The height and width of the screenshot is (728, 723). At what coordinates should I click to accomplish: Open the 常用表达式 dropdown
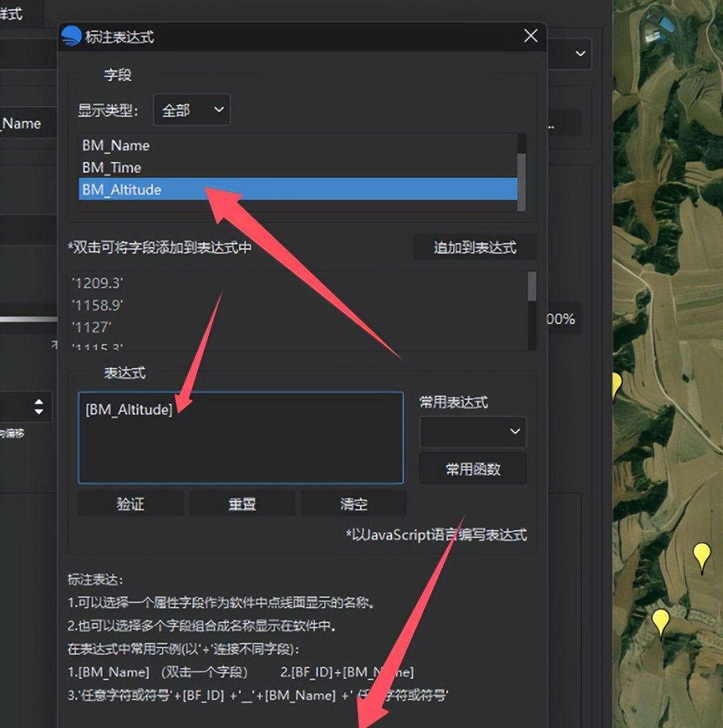coord(472,432)
